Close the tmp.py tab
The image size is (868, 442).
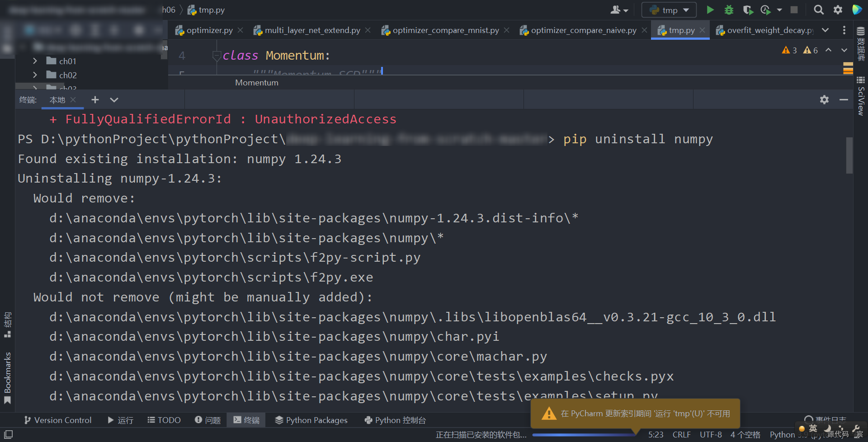click(x=702, y=30)
